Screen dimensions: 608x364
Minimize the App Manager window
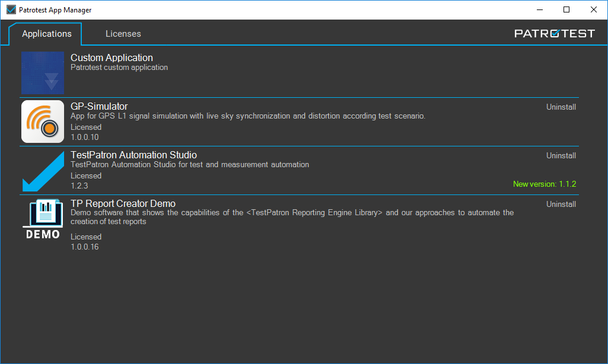[x=539, y=10]
